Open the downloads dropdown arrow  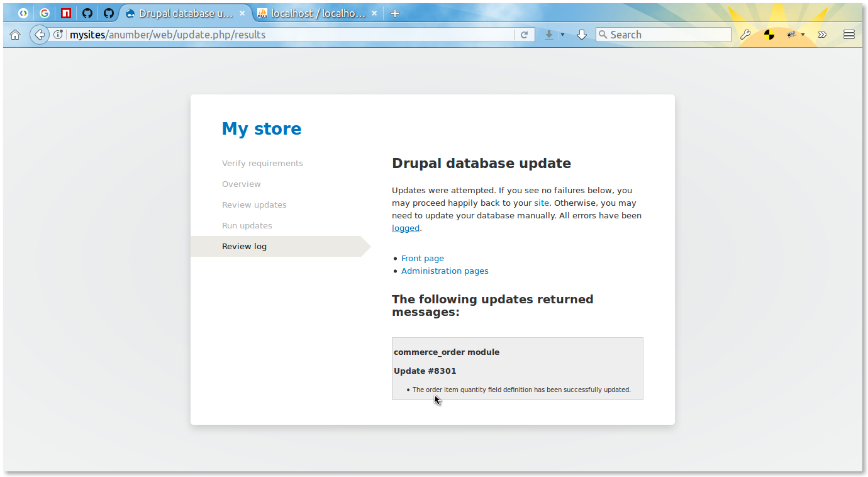point(562,35)
